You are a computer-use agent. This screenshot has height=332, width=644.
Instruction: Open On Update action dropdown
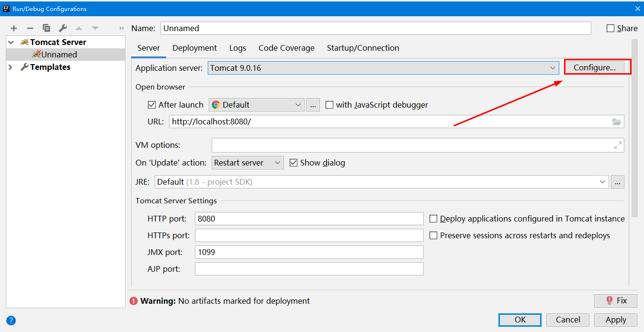pyautogui.click(x=248, y=163)
